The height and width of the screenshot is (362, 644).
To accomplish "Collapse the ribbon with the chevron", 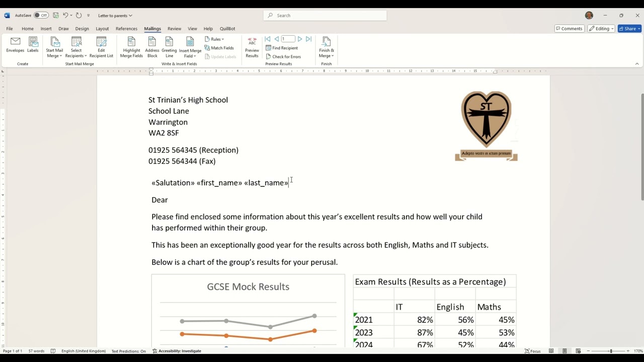I will coord(637,64).
